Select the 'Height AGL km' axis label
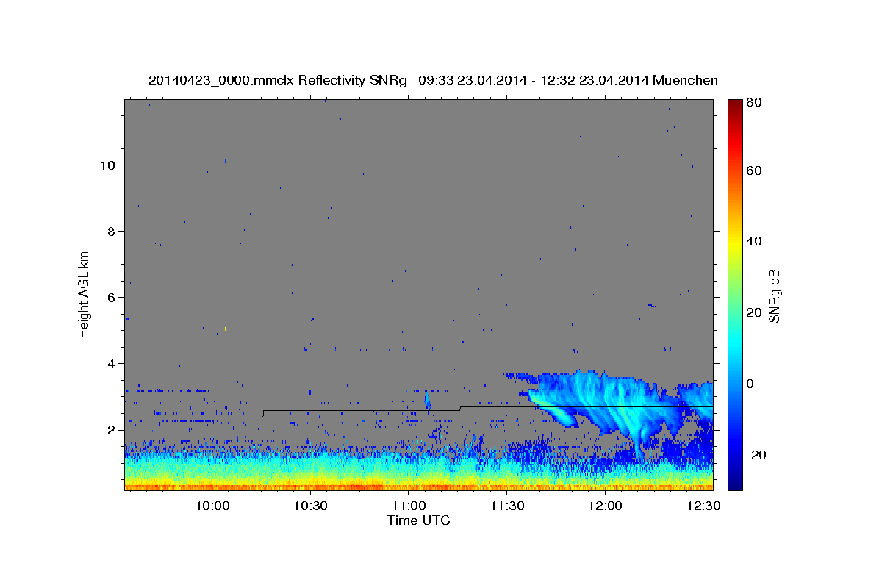The image size is (882, 588). pyautogui.click(x=85, y=294)
